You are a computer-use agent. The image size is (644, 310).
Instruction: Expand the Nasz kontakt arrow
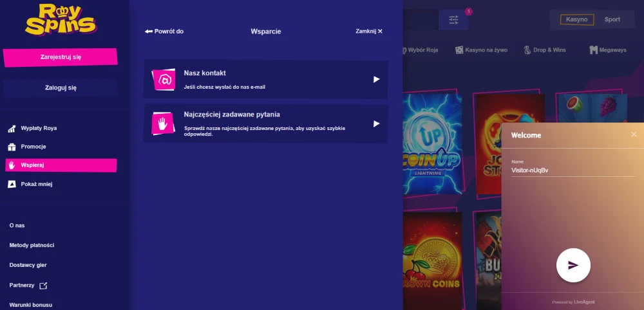(x=377, y=80)
